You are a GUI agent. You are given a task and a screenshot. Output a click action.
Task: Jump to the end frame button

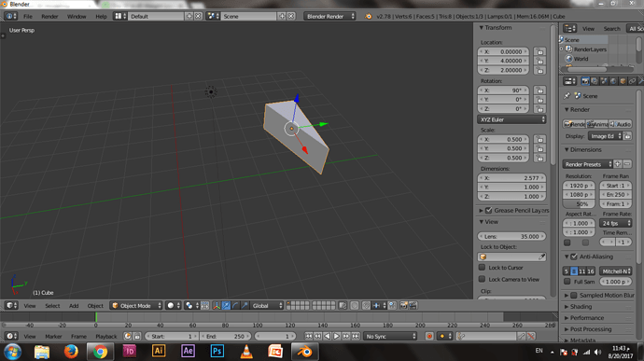click(x=356, y=336)
